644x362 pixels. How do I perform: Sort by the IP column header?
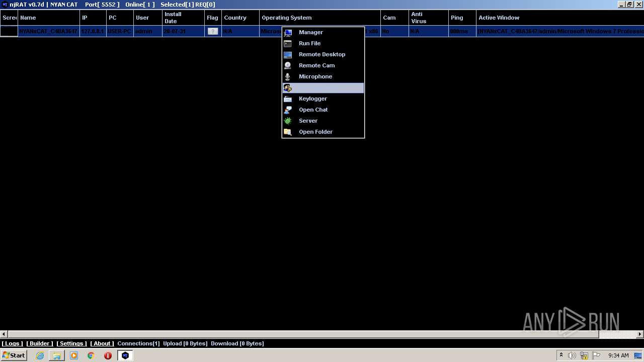93,18
